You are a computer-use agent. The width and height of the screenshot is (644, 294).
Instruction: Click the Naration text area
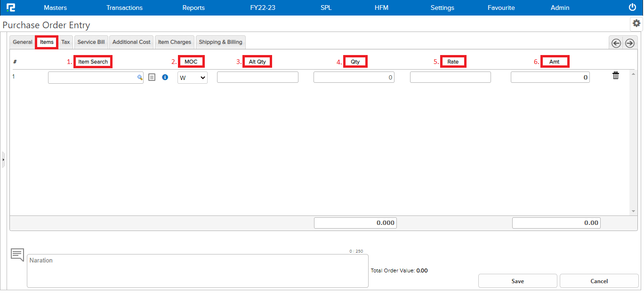tap(198, 270)
